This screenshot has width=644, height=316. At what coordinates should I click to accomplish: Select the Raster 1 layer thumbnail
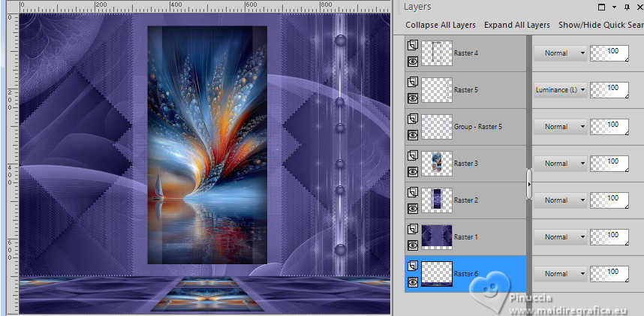437,236
